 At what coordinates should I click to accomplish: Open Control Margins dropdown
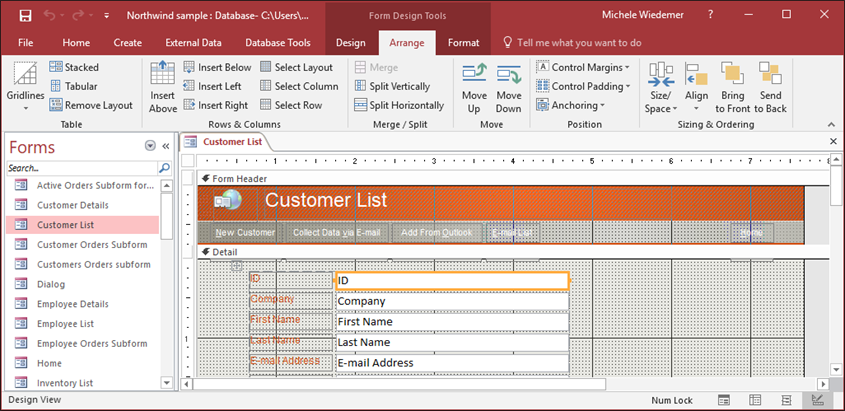pyautogui.click(x=584, y=67)
